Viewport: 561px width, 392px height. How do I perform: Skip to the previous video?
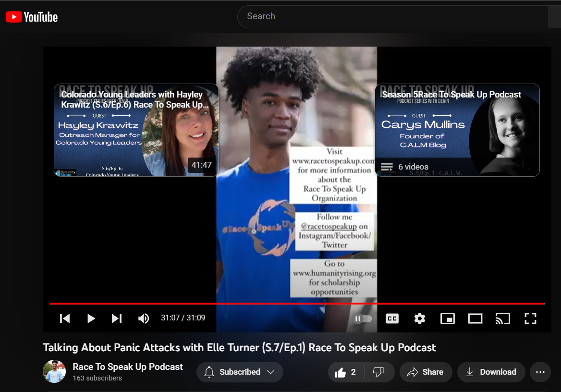coord(65,318)
